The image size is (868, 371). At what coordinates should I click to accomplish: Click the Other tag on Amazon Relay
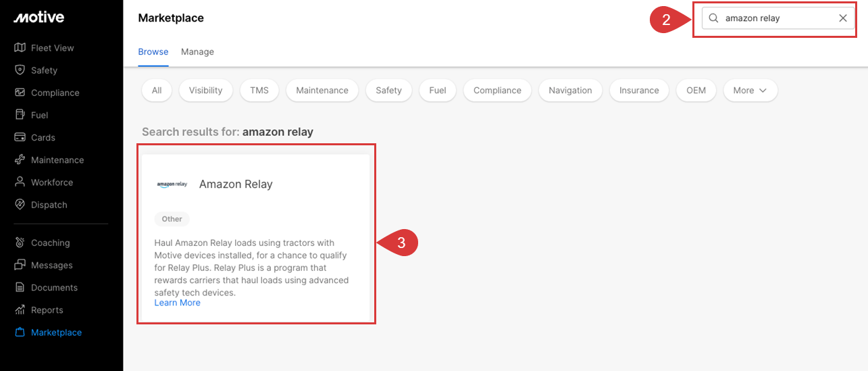click(x=172, y=219)
